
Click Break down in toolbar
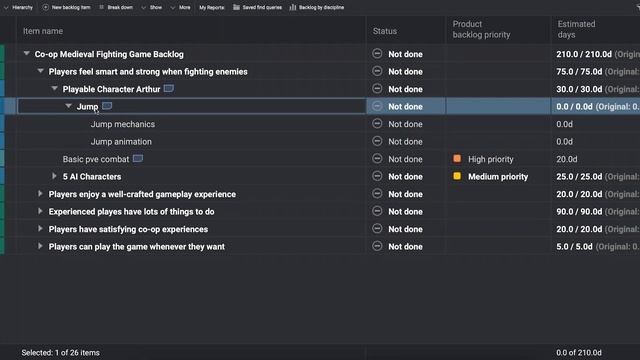pyautogui.click(x=116, y=7)
